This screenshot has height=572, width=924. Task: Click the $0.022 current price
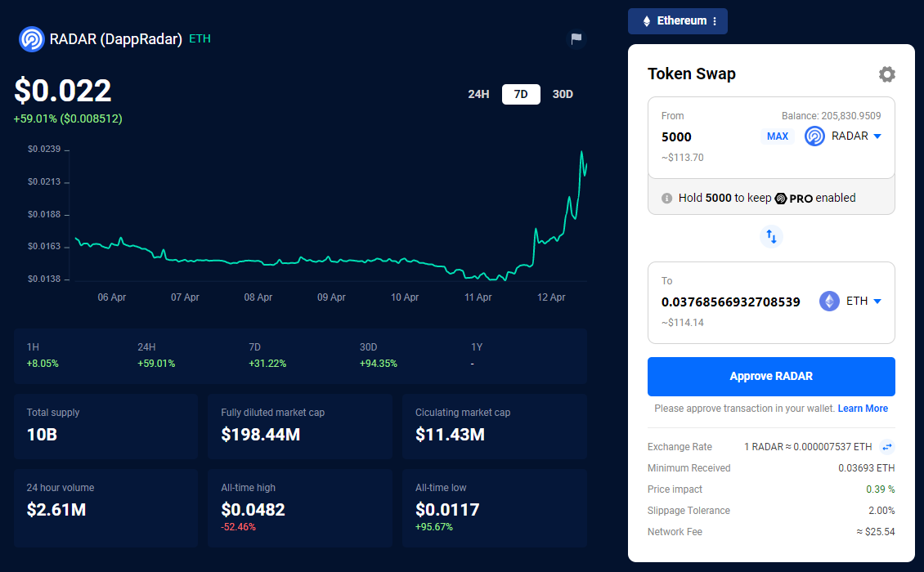(x=62, y=91)
